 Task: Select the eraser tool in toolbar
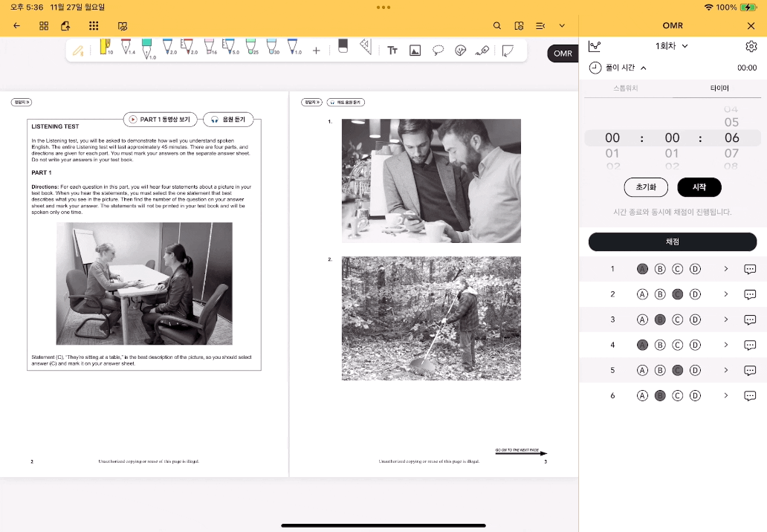(x=343, y=47)
